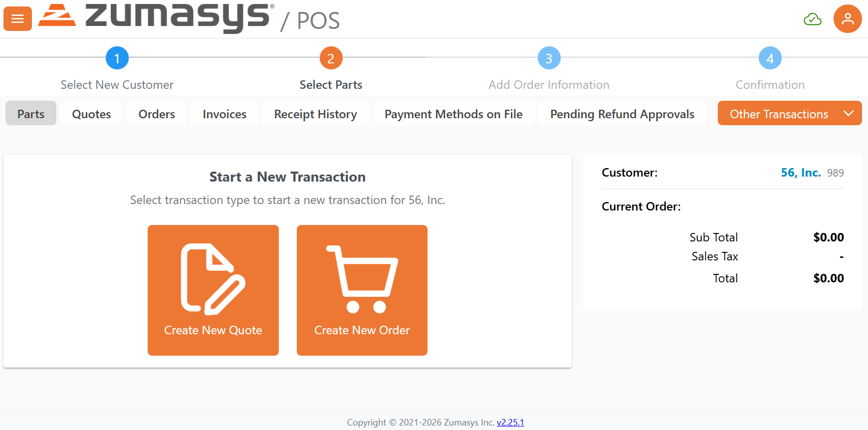Switch to the Parts tab
Screen dimensions: 868x430
click(x=31, y=114)
